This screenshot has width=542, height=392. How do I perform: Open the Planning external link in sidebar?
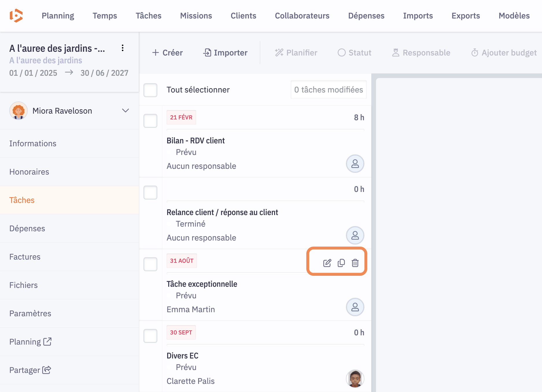(30, 342)
